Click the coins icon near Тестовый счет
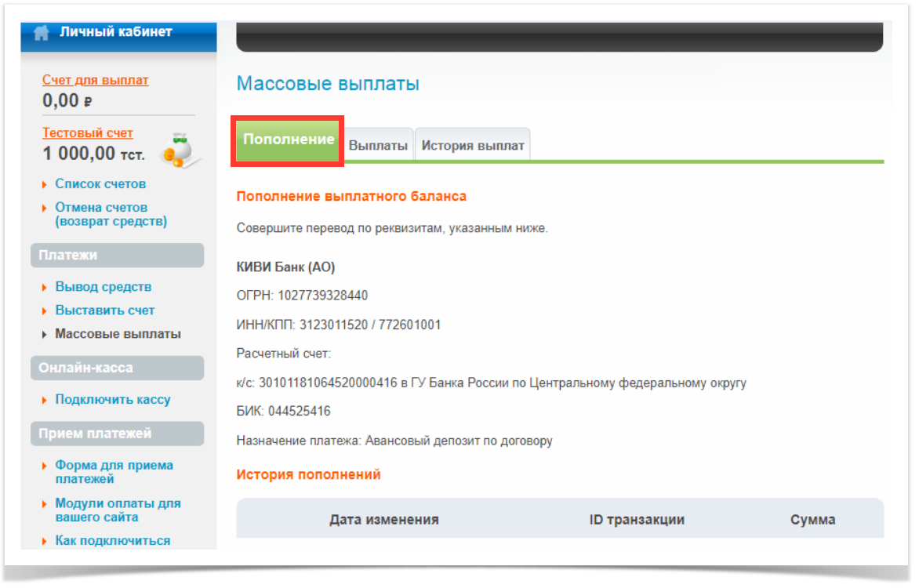 click(x=180, y=150)
